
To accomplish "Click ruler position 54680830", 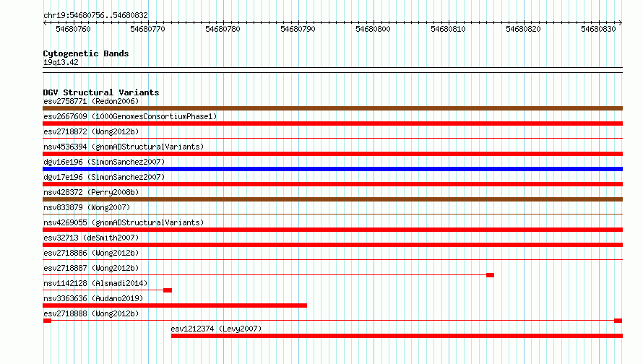I will click(598, 29).
